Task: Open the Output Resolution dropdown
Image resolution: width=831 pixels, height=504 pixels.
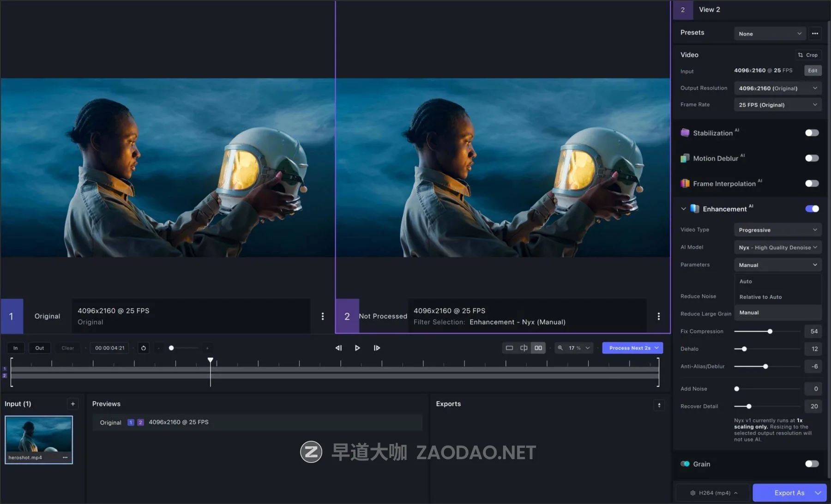Action: click(x=777, y=88)
